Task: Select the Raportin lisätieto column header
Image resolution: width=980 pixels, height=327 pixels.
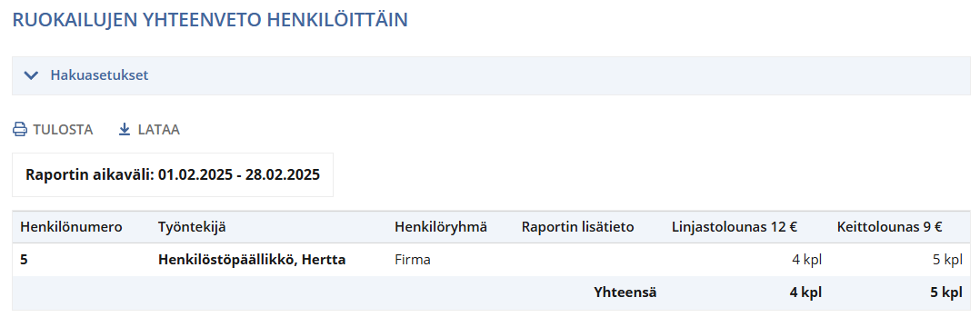Action: click(577, 227)
